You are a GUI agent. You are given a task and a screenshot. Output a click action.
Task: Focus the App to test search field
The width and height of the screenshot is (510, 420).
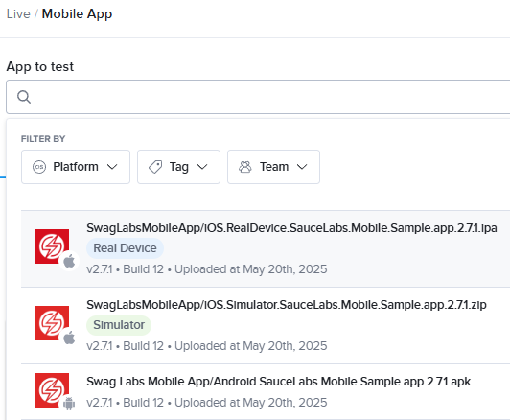click(258, 97)
